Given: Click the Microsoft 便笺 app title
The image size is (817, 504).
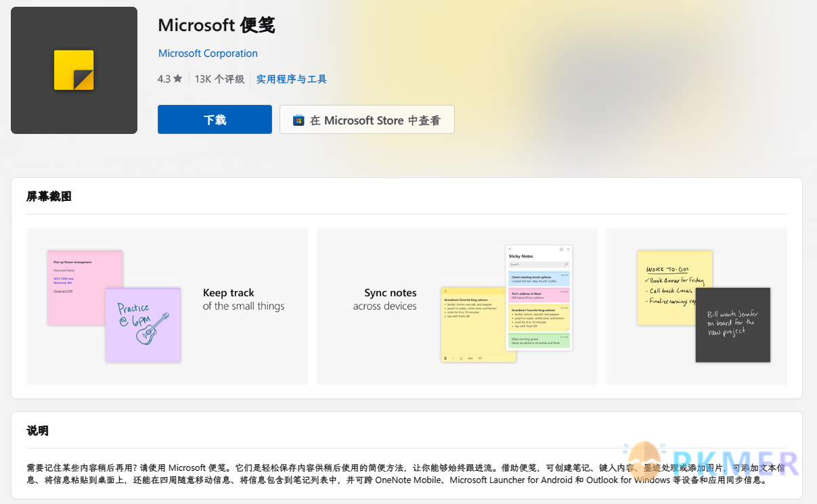Looking at the screenshot, I should tap(217, 25).
